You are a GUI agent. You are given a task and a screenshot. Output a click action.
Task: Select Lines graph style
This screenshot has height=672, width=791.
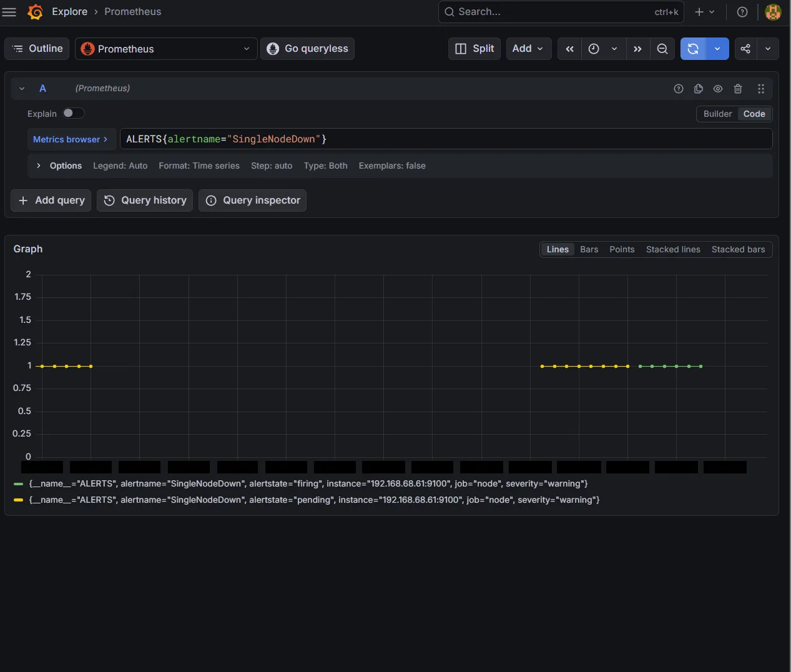pos(558,249)
